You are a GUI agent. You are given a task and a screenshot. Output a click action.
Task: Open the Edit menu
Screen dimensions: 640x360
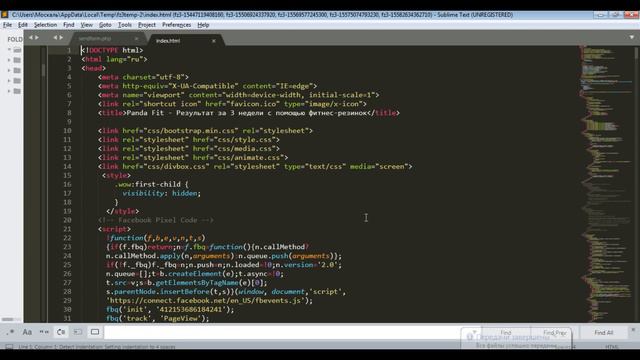pyautogui.click(x=23, y=25)
